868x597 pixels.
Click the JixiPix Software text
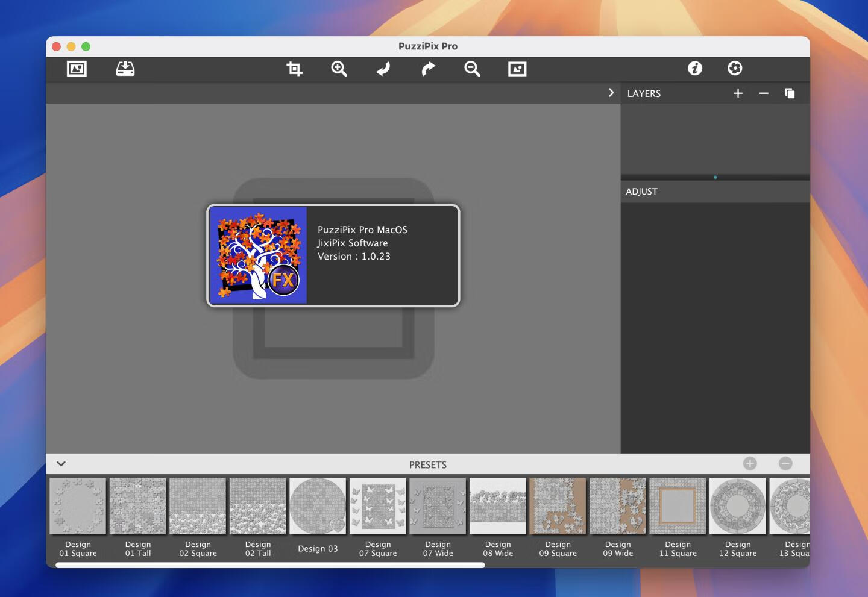(353, 243)
